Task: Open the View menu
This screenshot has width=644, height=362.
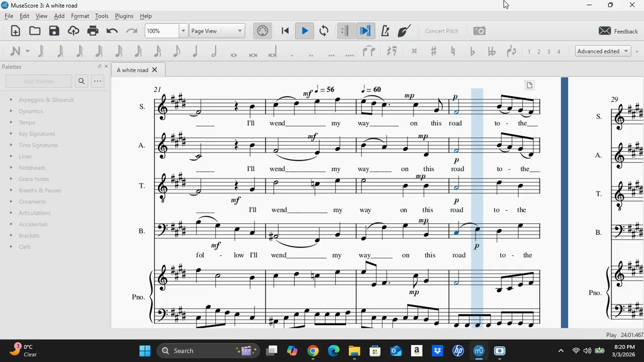Action: point(42,16)
